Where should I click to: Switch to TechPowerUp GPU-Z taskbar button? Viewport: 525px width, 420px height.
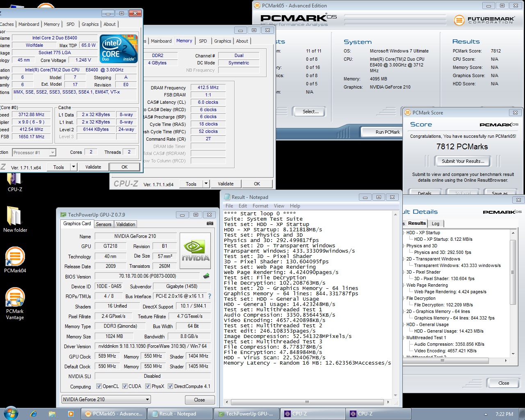(x=247, y=414)
